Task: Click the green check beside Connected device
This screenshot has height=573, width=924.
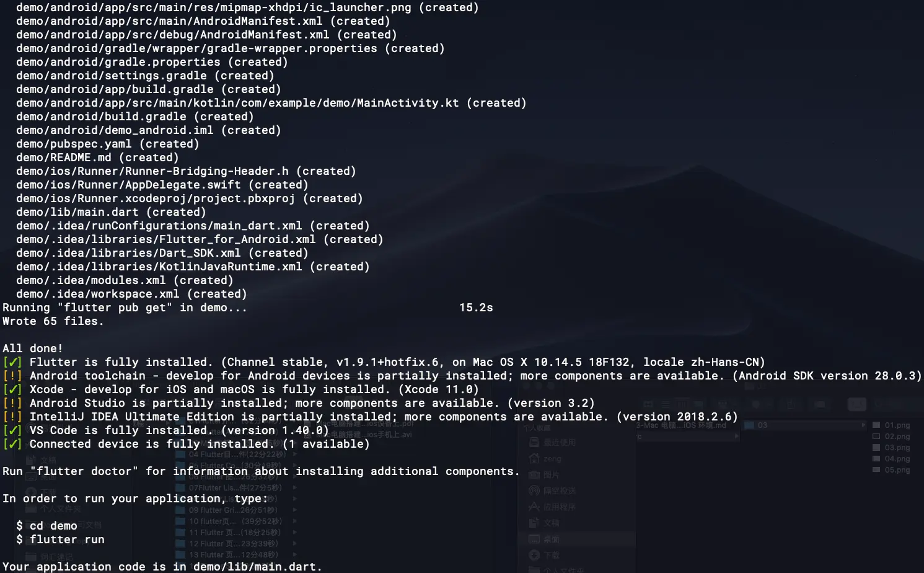Action: coord(12,444)
